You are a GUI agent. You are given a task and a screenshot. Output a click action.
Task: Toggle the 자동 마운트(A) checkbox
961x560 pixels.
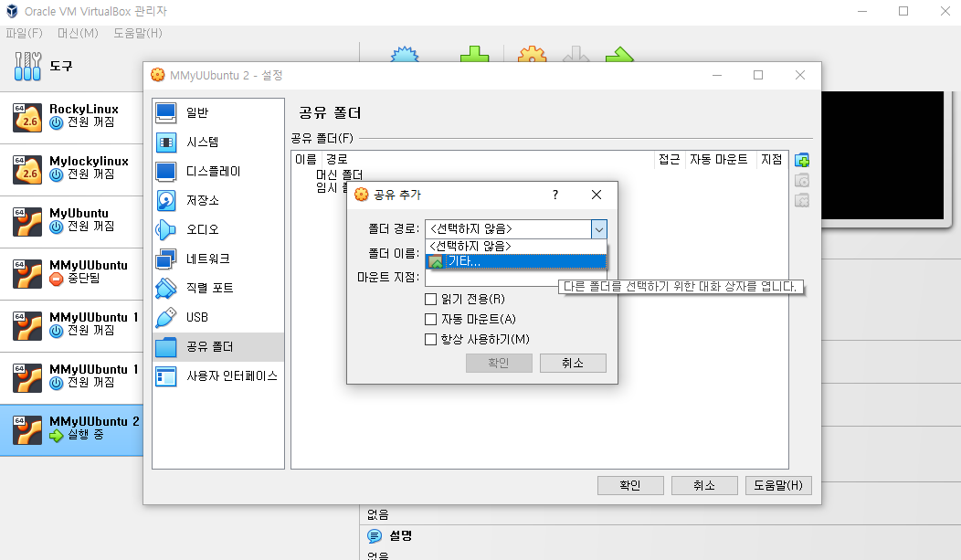point(431,319)
